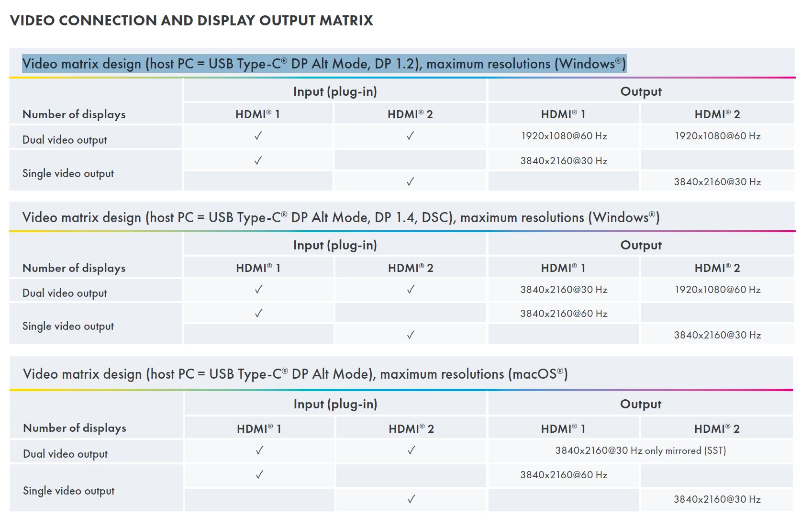Click dual output HDMI 1 input checkmark, DP 1.2 table
Screen dimensions: 812x529
pos(258,136)
